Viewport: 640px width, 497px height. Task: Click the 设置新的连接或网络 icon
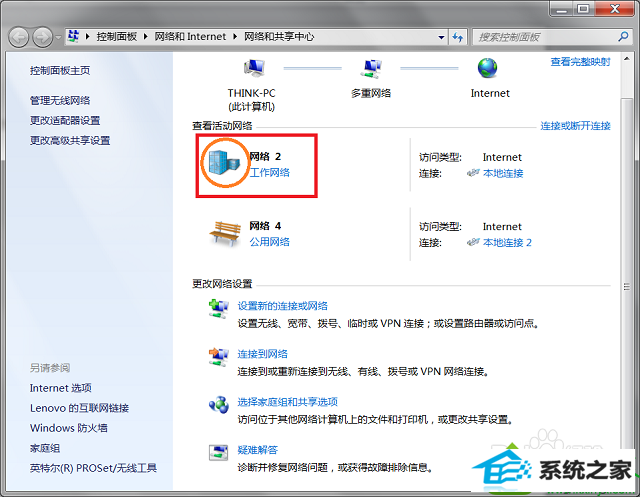click(219, 309)
